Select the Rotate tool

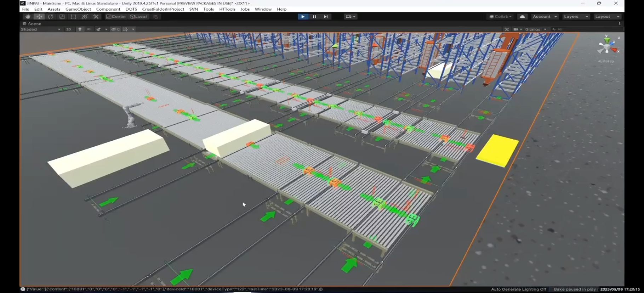click(51, 17)
